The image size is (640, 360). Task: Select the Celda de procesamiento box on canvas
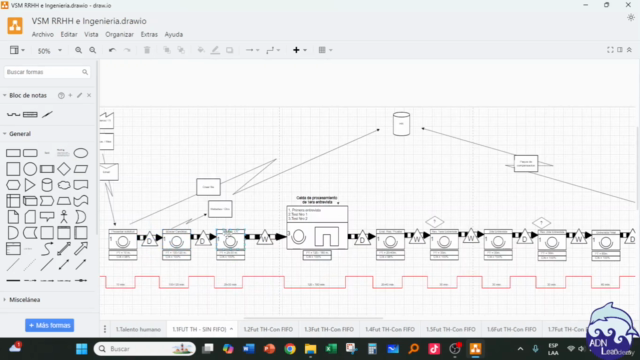317,227
